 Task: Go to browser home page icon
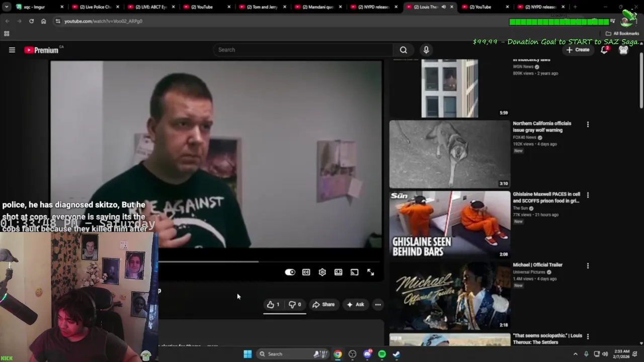click(x=43, y=21)
